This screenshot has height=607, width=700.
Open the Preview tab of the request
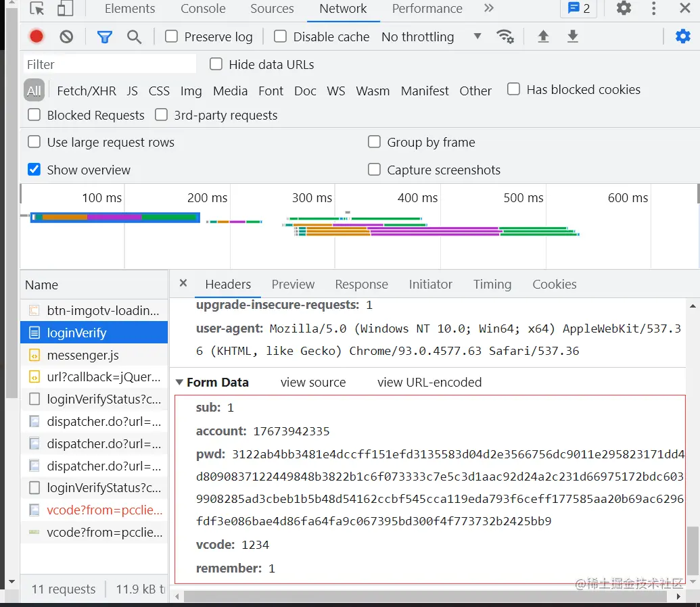coord(293,285)
